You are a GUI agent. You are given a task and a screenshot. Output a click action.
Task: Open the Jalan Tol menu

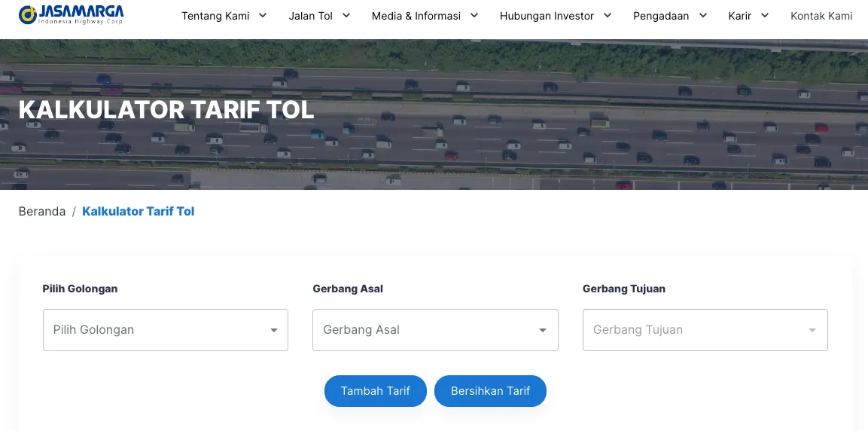[311, 16]
